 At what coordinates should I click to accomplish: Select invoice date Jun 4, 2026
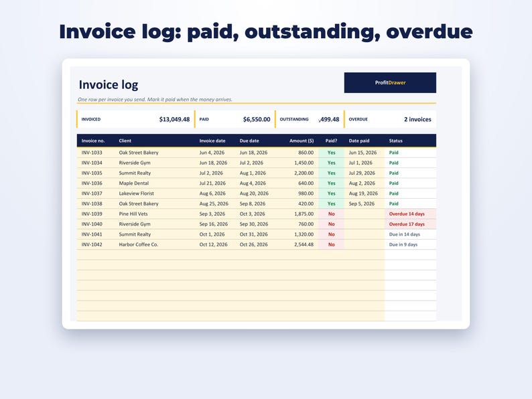click(x=212, y=153)
